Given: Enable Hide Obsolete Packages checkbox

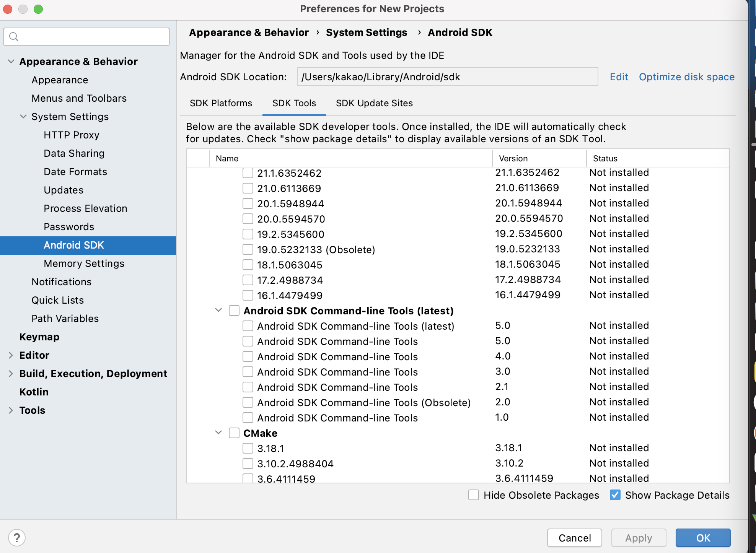Looking at the screenshot, I should [x=474, y=495].
